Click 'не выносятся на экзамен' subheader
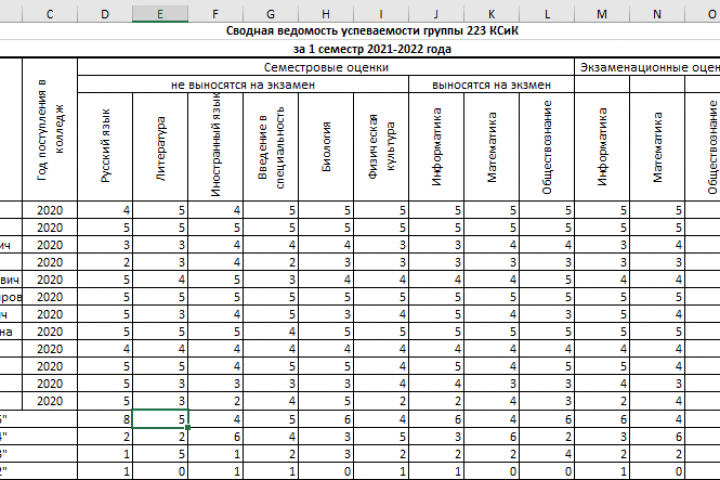Screen dimensions: 720x480 [x=243, y=85]
